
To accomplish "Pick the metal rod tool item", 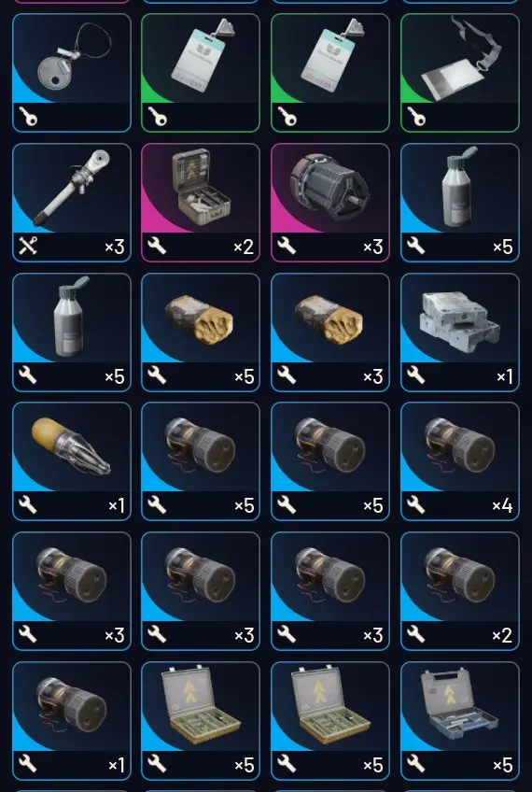I will 72,203.
